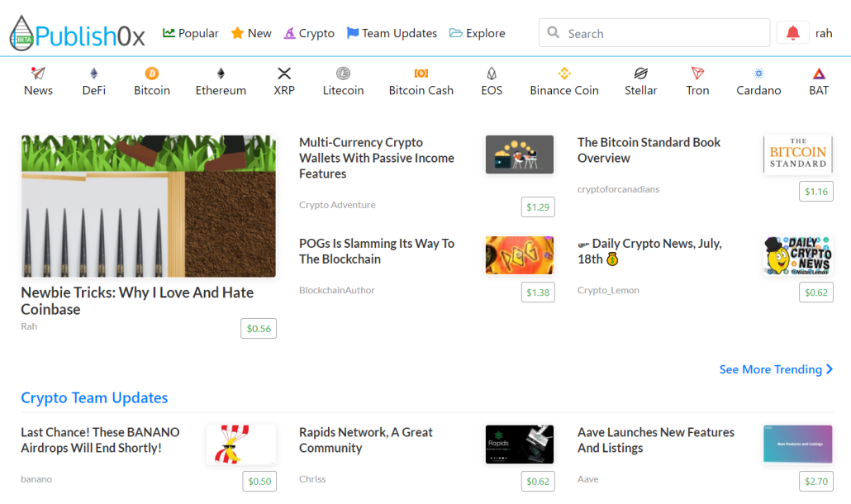Open the rah user menu

pos(823,33)
